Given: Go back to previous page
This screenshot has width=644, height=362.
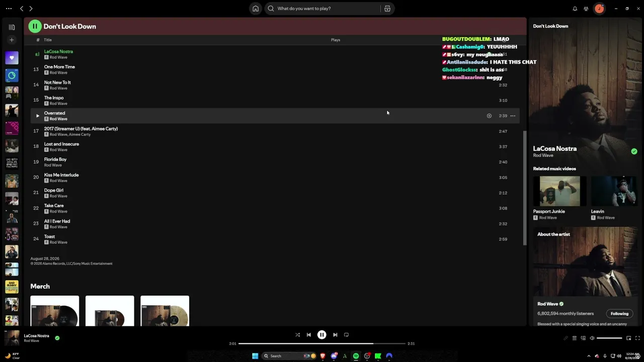Looking at the screenshot, I should [x=22, y=9].
